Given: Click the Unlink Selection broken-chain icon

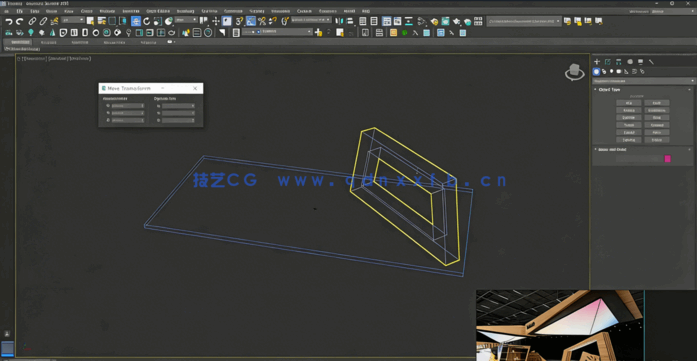Looking at the screenshot, I should point(43,21).
